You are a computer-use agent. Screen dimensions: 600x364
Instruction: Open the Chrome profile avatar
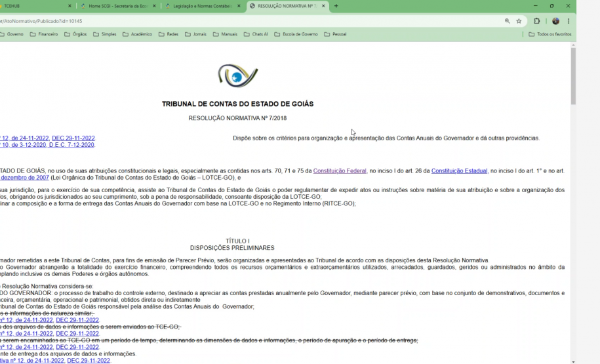tap(555, 21)
